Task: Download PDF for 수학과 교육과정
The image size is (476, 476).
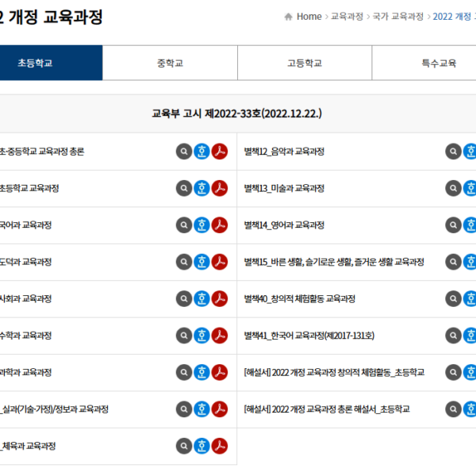Action: pyautogui.click(x=220, y=336)
